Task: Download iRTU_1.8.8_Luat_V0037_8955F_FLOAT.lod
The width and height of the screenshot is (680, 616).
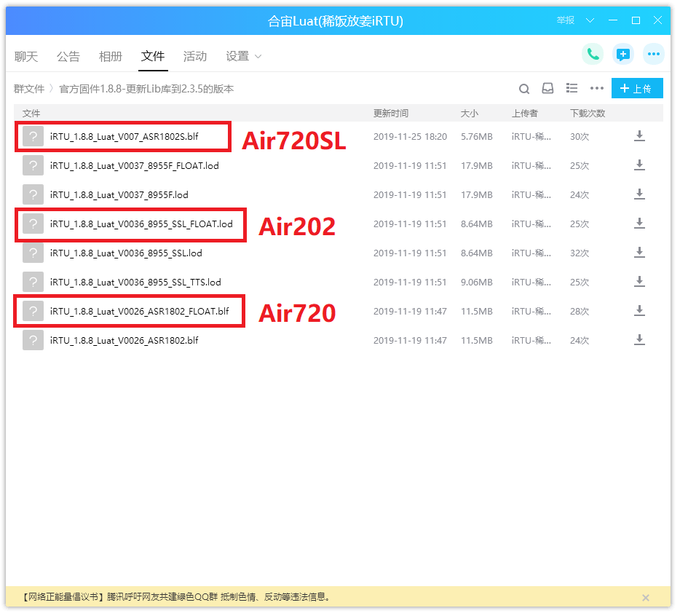Action: pyautogui.click(x=639, y=165)
